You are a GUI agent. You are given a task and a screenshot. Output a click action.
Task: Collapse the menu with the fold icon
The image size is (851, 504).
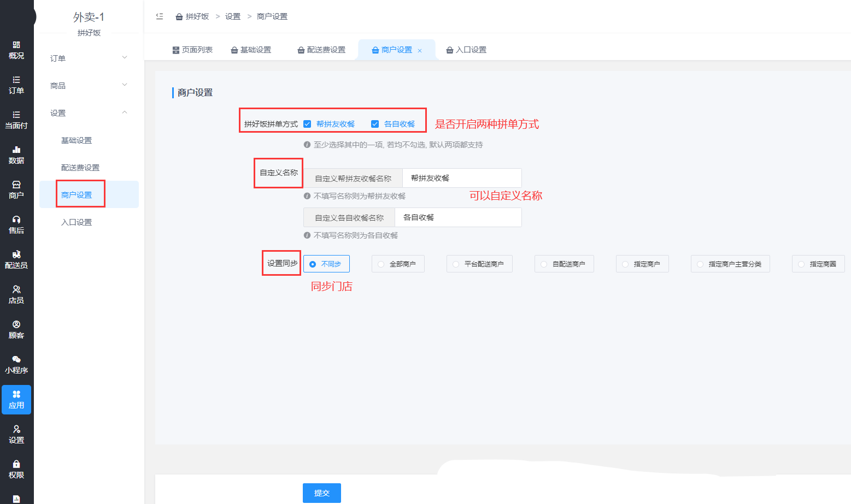(160, 16)
